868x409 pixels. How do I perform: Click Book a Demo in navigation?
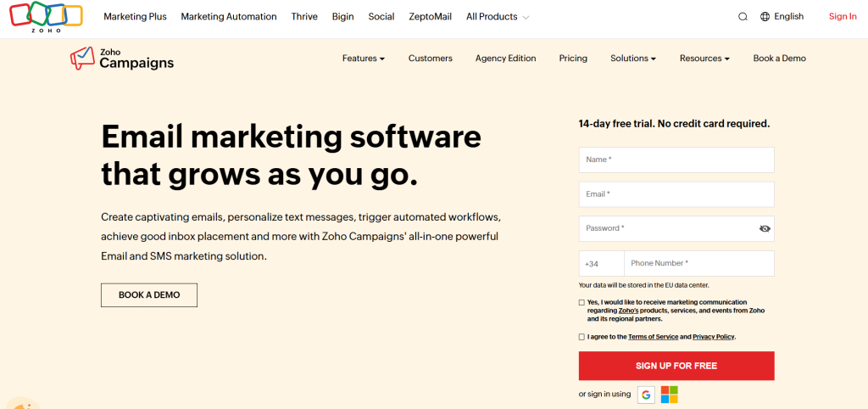tap(780, 59)
